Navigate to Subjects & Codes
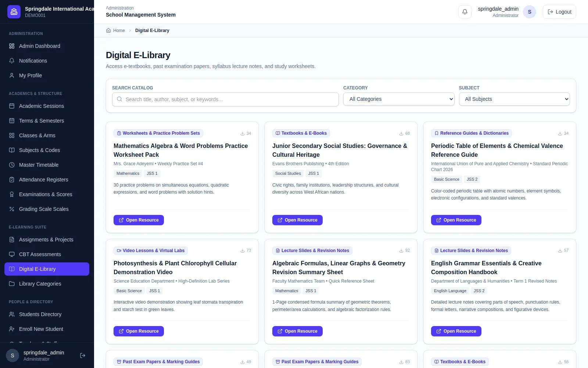The width and height of the screenshot is (588, 368). point(47,150)
